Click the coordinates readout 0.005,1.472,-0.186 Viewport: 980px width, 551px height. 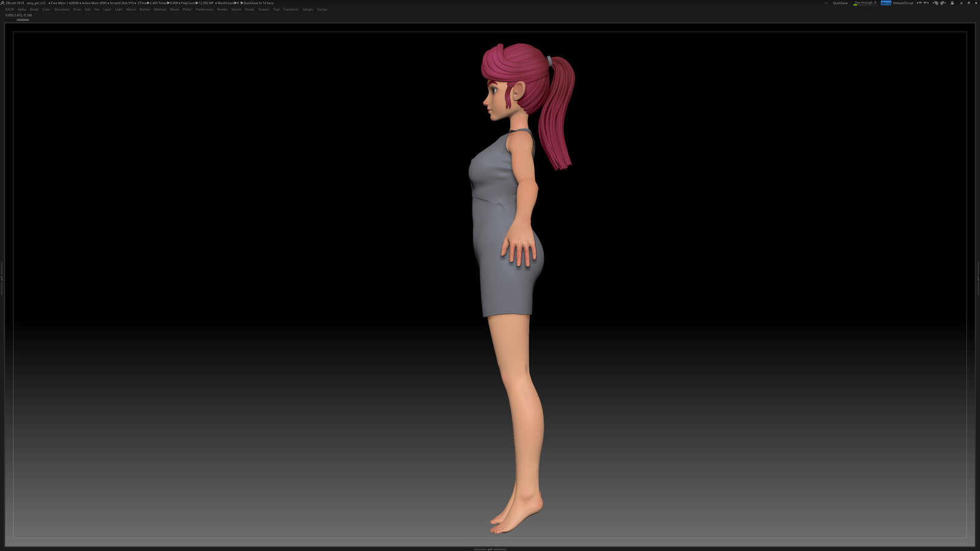18,15
